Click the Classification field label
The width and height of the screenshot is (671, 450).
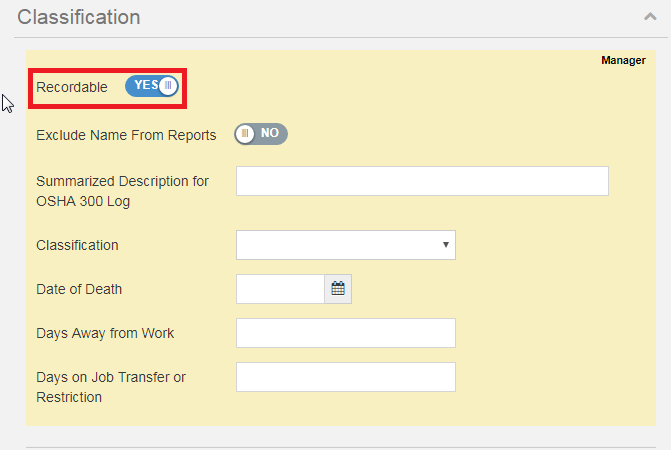tap(77, 245)
